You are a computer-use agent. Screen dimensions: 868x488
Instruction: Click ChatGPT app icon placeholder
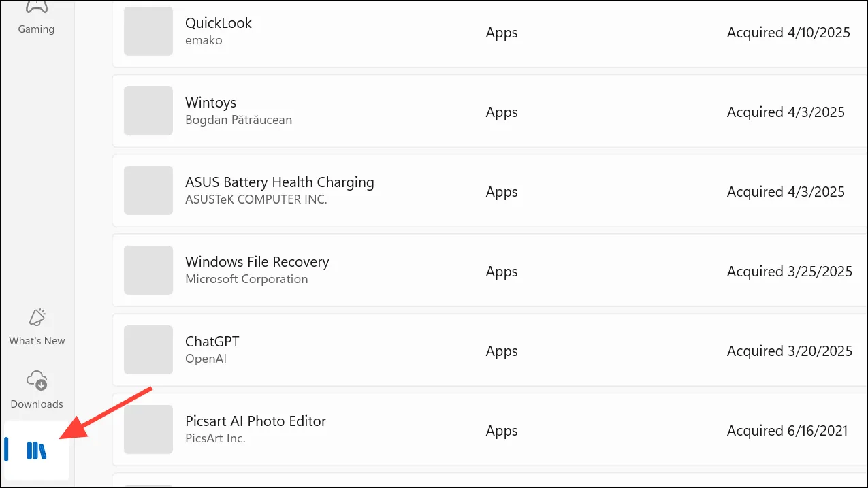[x=148, y=350]
